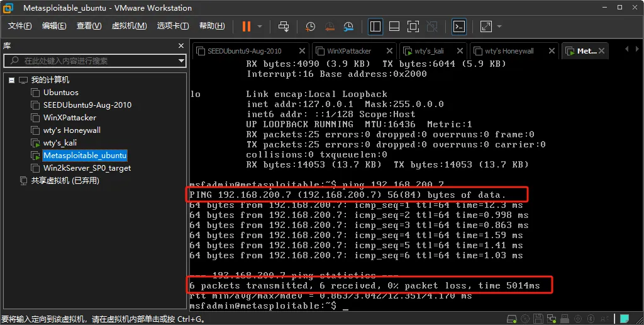
Task: Open the 选项卡(T) menu
Action: [173, 26]
